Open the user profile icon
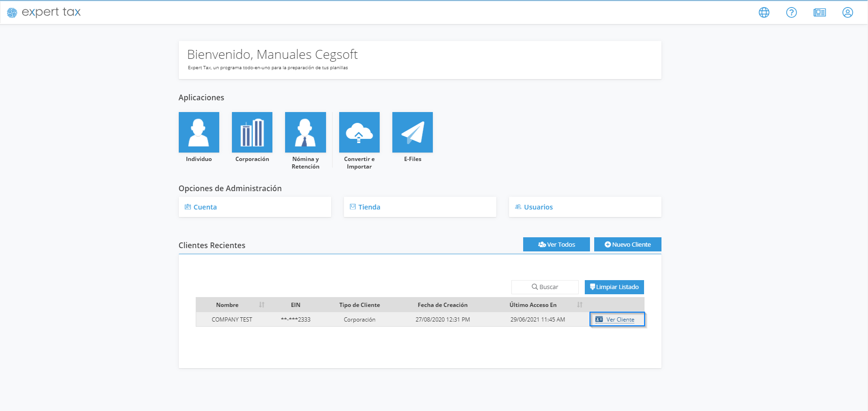Image resolution: width=868 pixels, height=411 pixels. [x=848, y=13]
